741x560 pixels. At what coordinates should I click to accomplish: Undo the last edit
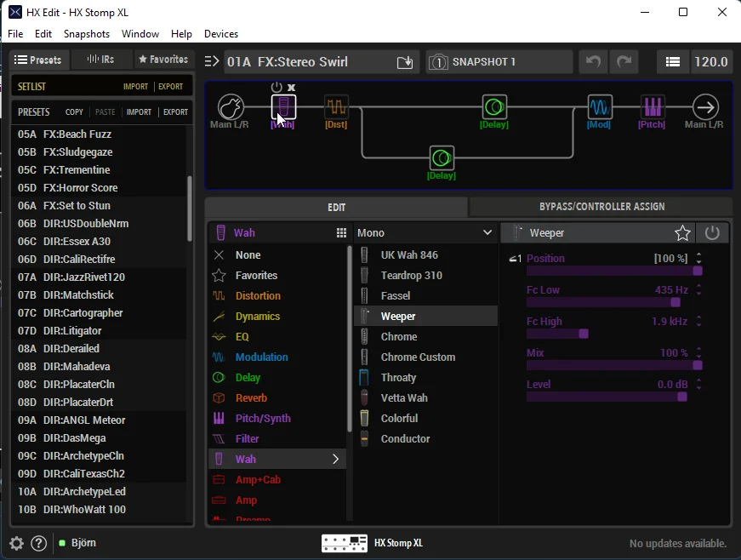(x=593, y=62)
